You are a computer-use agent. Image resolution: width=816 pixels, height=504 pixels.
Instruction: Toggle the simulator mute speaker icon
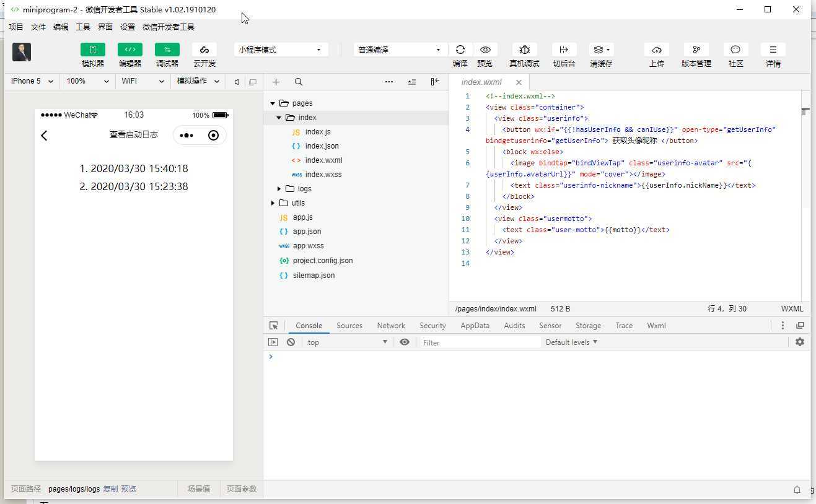click(x=237, y=82)
